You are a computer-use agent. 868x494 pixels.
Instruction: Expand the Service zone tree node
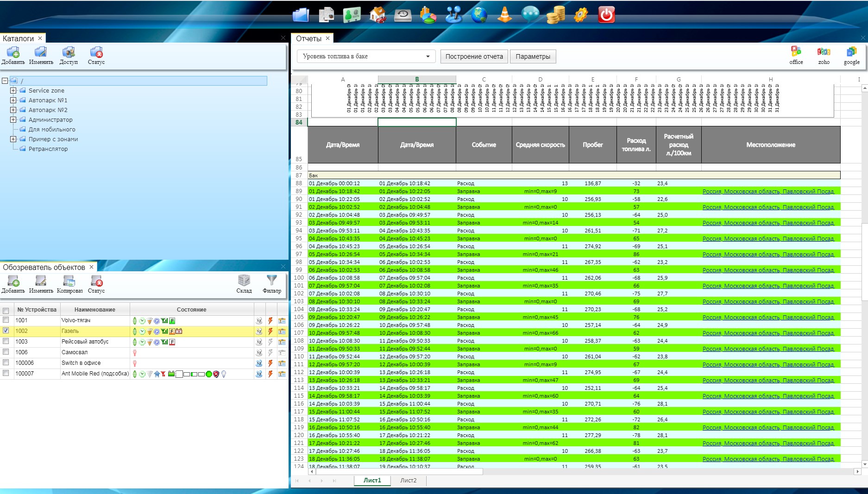point(13,91)
